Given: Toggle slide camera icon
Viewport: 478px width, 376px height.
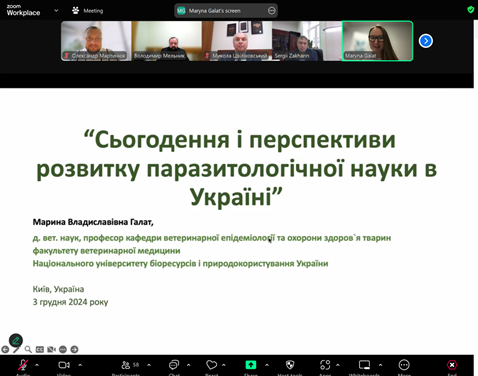Looking at the screenshot, I should click(51, 349).
